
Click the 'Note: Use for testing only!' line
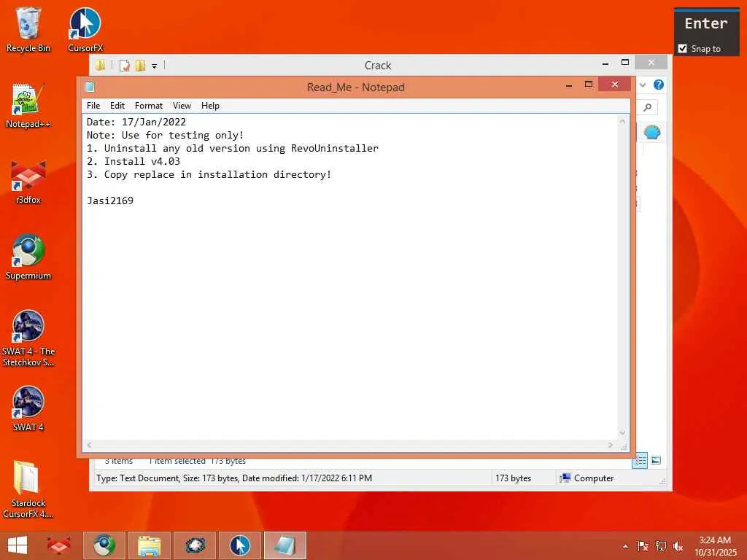pyautogui.click(x=165, y=135)
